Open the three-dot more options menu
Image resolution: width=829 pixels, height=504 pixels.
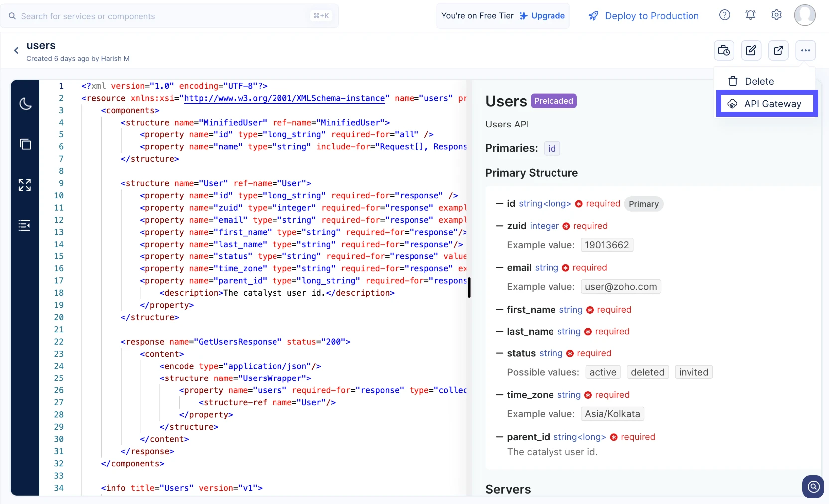pos(805,50)
